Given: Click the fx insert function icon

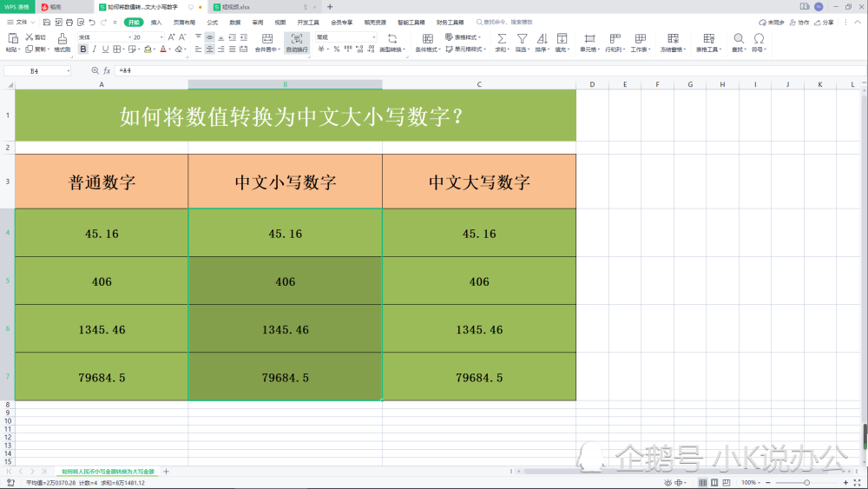Looking at the screenshot, I should click(x=107, y=71).
